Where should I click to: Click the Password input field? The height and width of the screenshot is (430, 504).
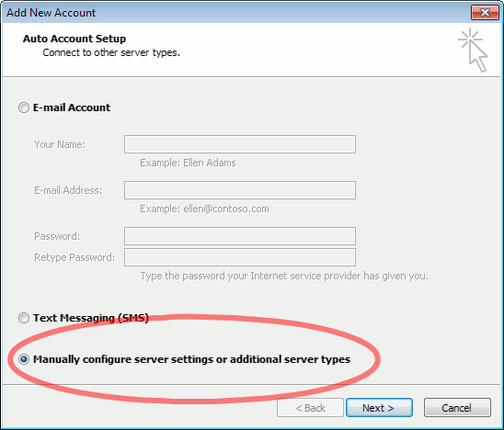[x=240, y=236]
